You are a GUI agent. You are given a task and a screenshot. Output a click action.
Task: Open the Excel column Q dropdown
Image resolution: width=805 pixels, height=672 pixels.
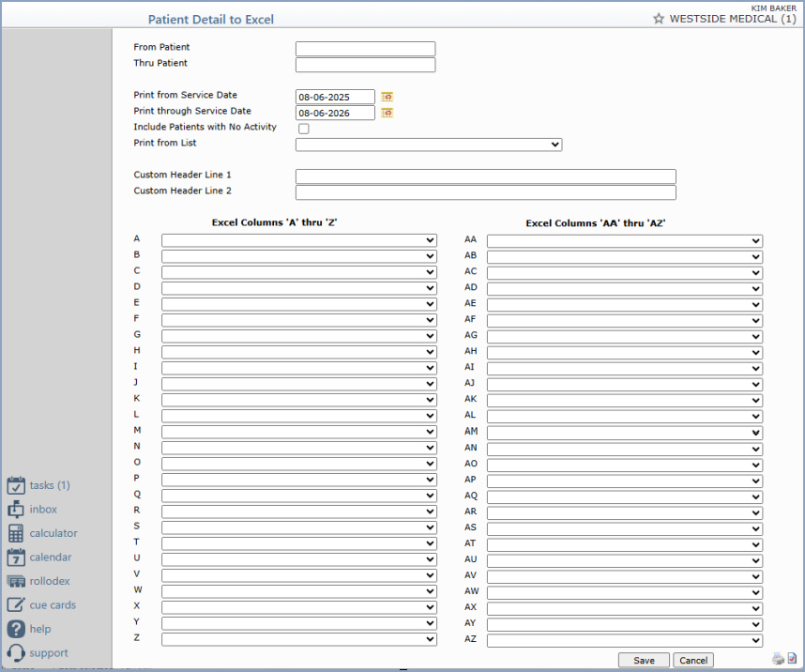298,496
